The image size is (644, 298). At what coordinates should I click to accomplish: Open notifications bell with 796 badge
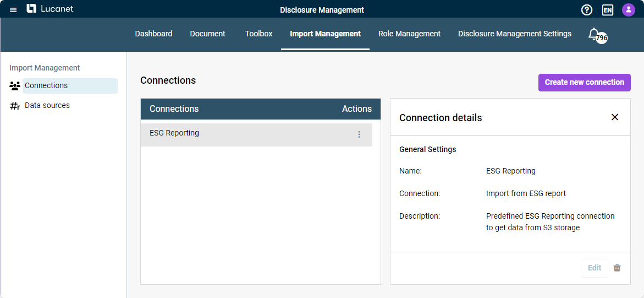pyautogui.click(x=598, y=35)
